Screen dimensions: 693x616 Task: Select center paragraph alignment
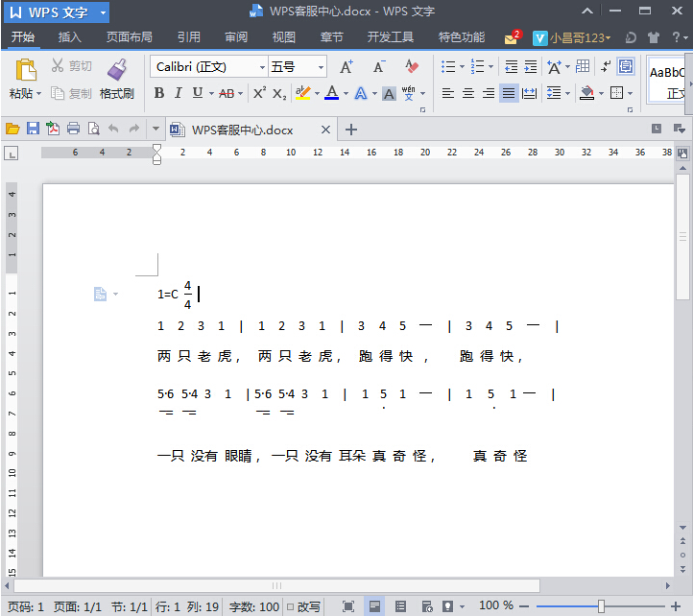468,93
